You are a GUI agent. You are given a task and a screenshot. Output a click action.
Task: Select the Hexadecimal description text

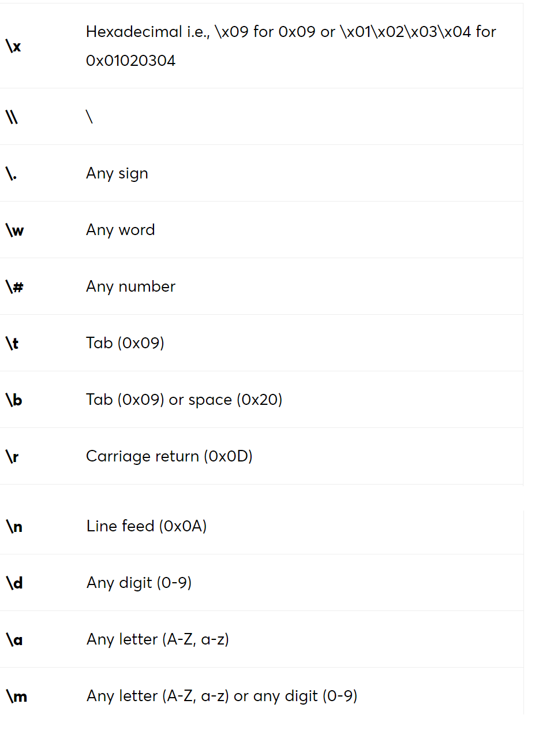(291, 46)
